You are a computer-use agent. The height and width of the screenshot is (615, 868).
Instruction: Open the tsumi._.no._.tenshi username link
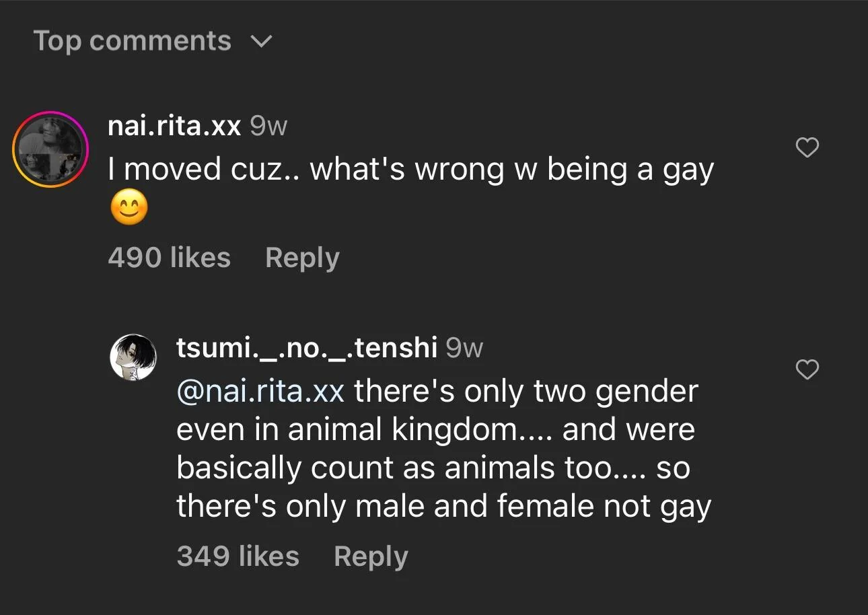tap(307, 348)
